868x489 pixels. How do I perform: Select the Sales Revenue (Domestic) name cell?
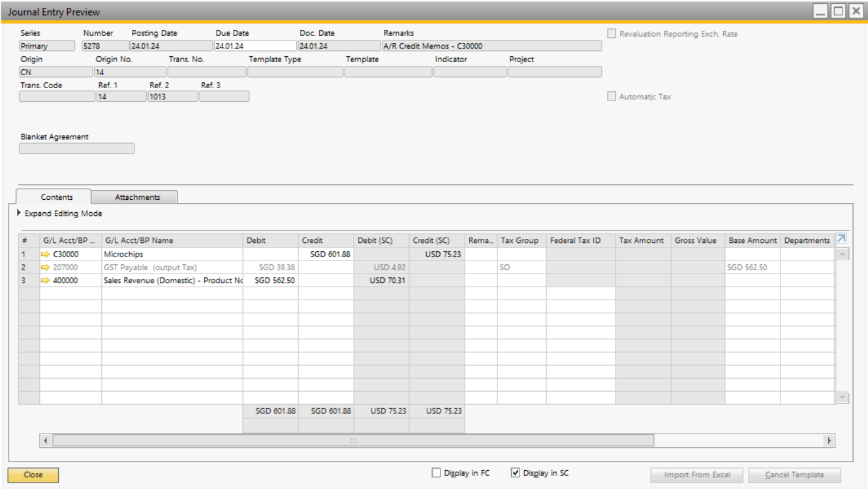pos(172,280)
